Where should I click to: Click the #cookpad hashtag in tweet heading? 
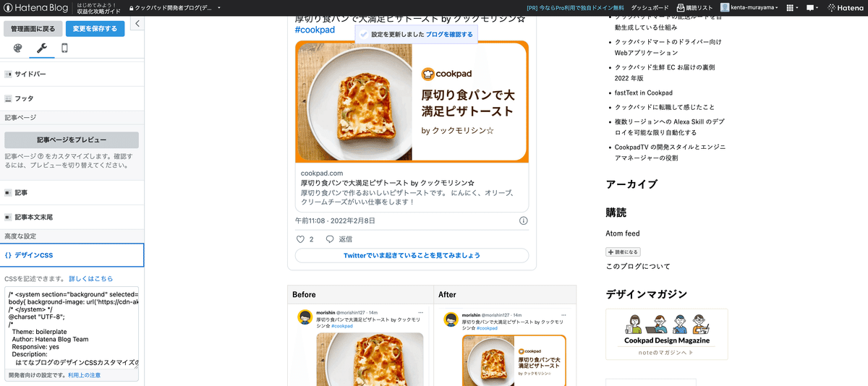[315, 30]
